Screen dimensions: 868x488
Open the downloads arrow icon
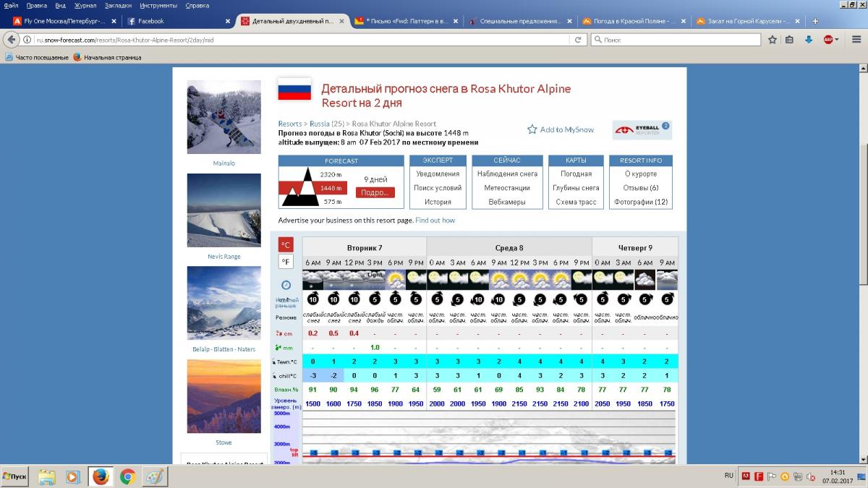coord(809,40)
